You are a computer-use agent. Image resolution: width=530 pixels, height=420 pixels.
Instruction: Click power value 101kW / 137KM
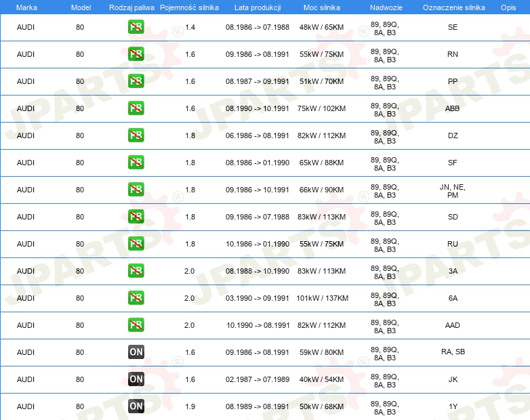(x=322, y=298)
